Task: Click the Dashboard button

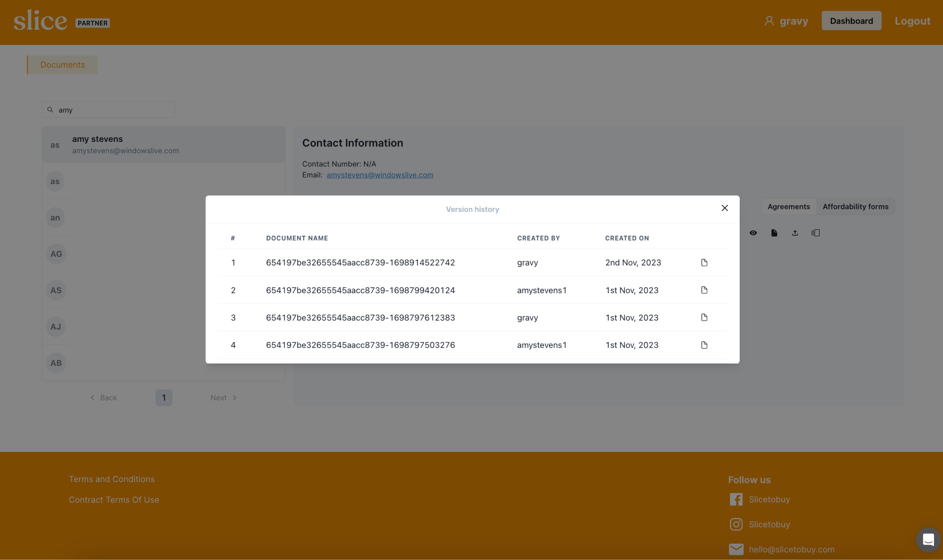Action: point(851,21)
